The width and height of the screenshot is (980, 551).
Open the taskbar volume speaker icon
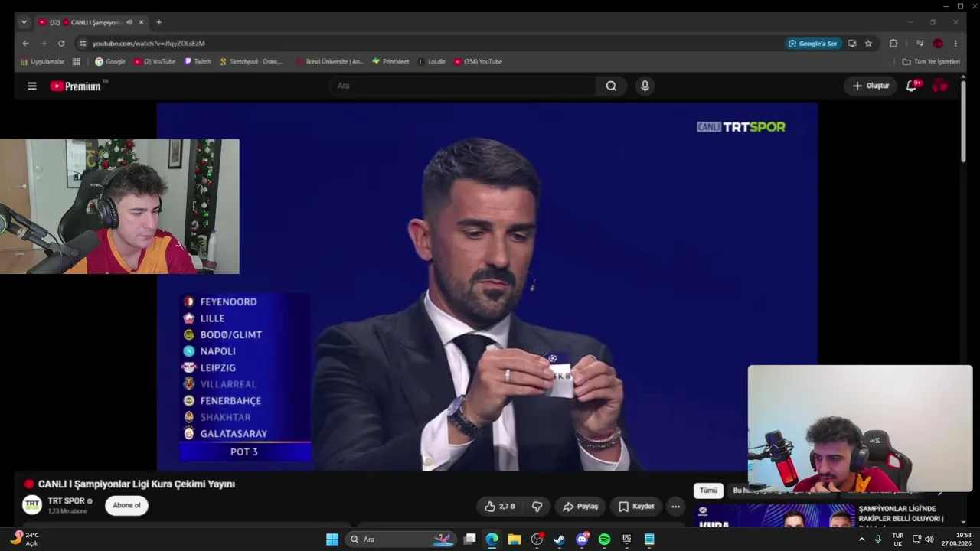click(x=929, y=540)
